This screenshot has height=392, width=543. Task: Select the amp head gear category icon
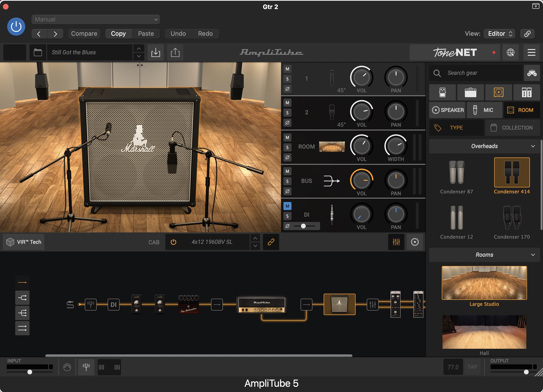pyautogui.click(x=470, y=92)
